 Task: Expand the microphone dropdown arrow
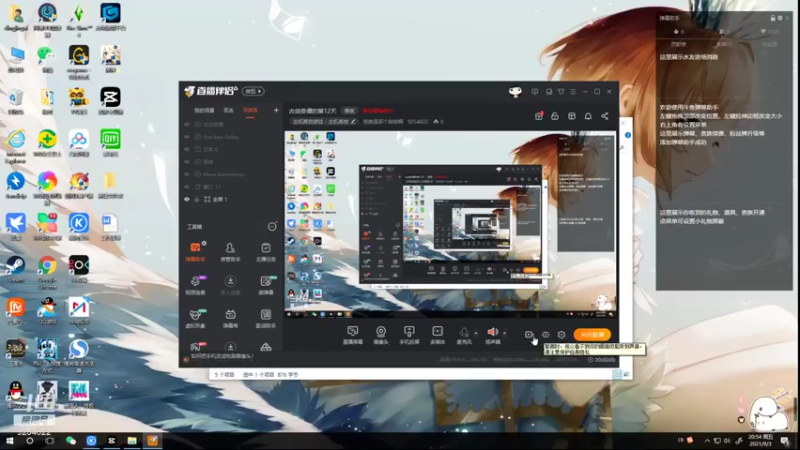coord(476,333)
